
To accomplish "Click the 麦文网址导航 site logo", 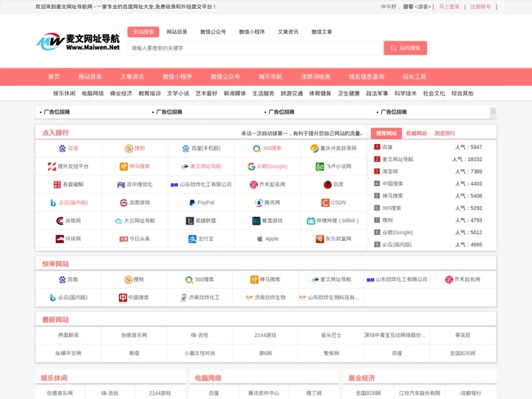I will coord(78,42).
